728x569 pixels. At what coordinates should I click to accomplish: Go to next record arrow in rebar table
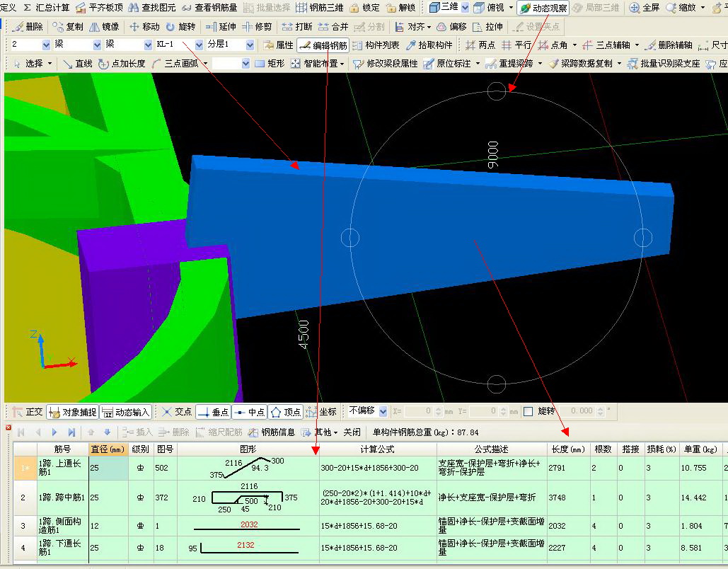[54, 432]
